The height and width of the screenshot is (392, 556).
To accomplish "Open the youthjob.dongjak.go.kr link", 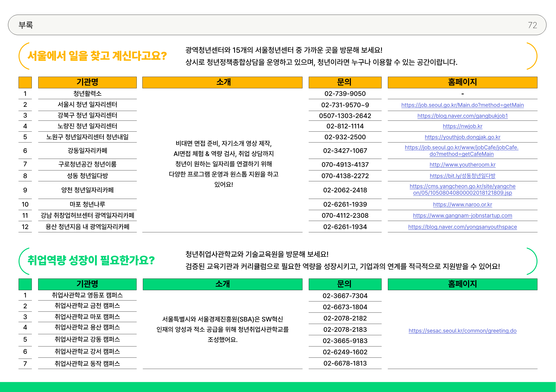I will tap(462, 137).
